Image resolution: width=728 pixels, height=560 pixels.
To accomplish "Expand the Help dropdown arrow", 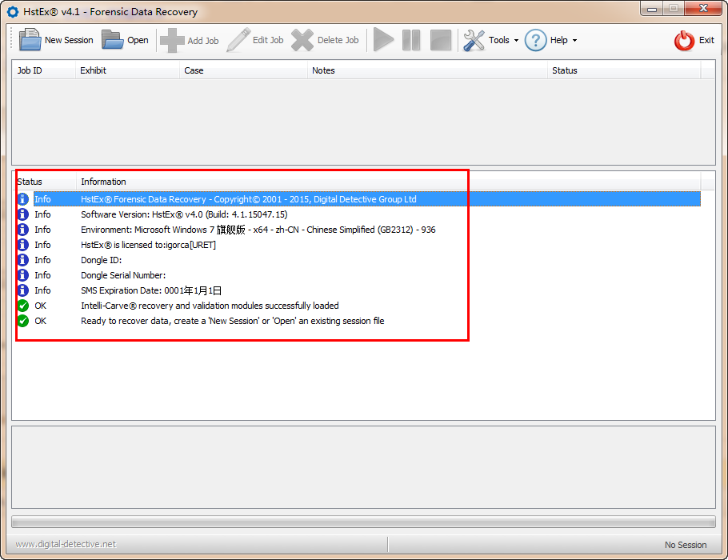I will [574, 40].
